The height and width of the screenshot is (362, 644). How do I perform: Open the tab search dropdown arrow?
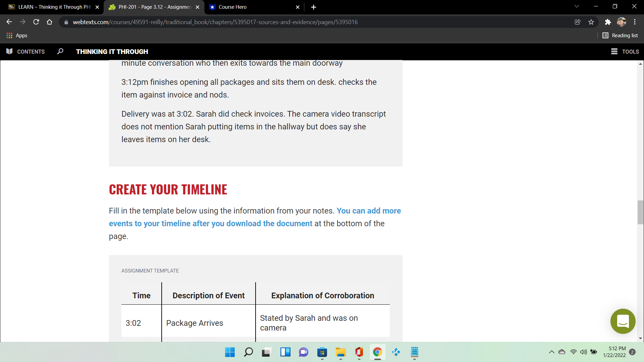577,6
